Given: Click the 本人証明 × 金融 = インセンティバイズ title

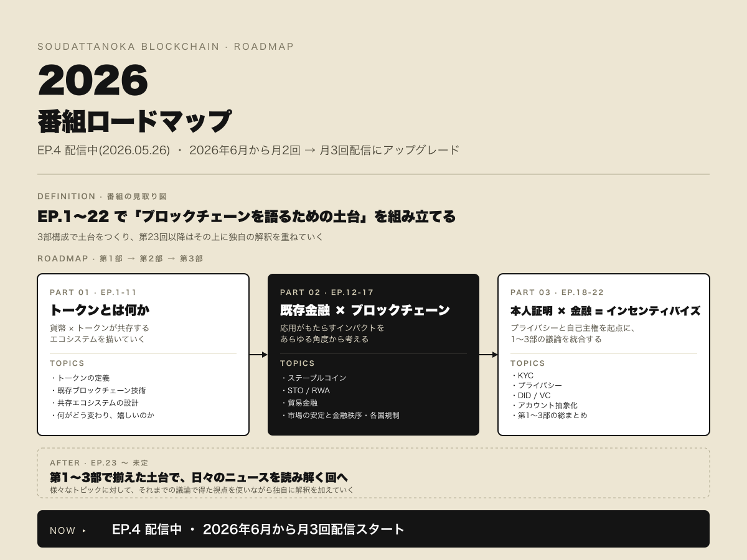Looking at the screenshot, I should click(x=605, y=310).
